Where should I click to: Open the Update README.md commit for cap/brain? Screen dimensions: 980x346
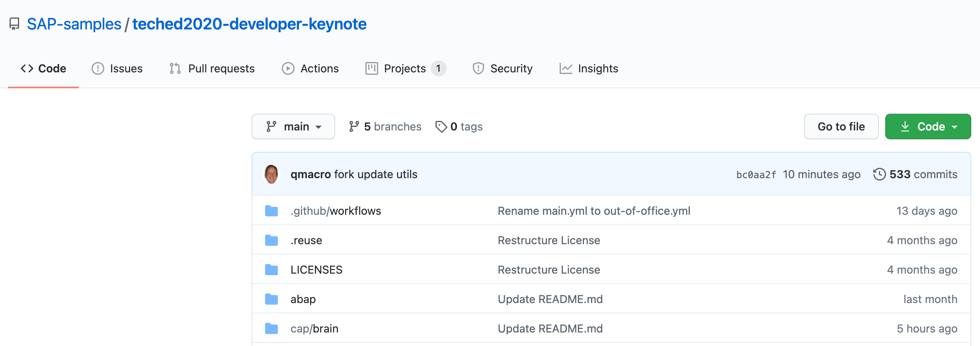[x=550, y=329]
